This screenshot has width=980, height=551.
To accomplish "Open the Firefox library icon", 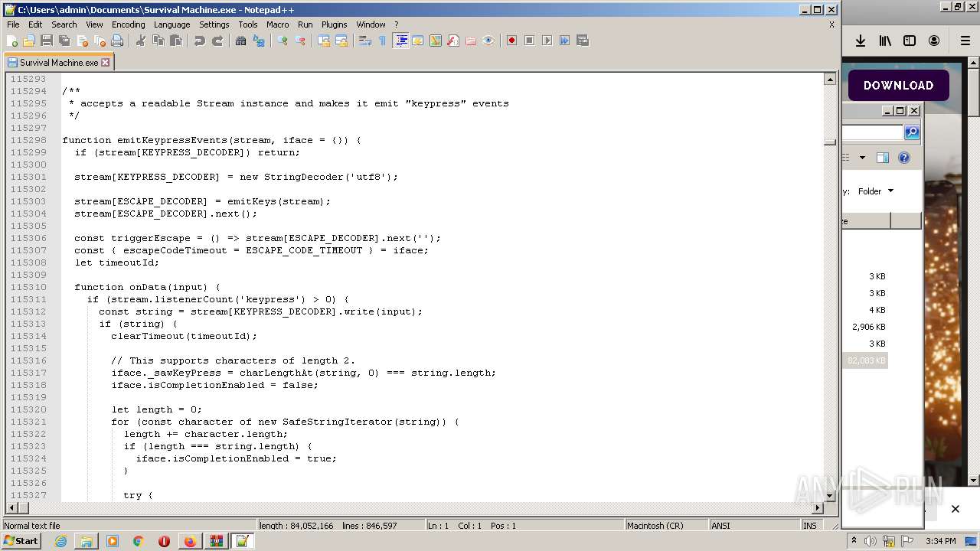I will tap(885, 41).
